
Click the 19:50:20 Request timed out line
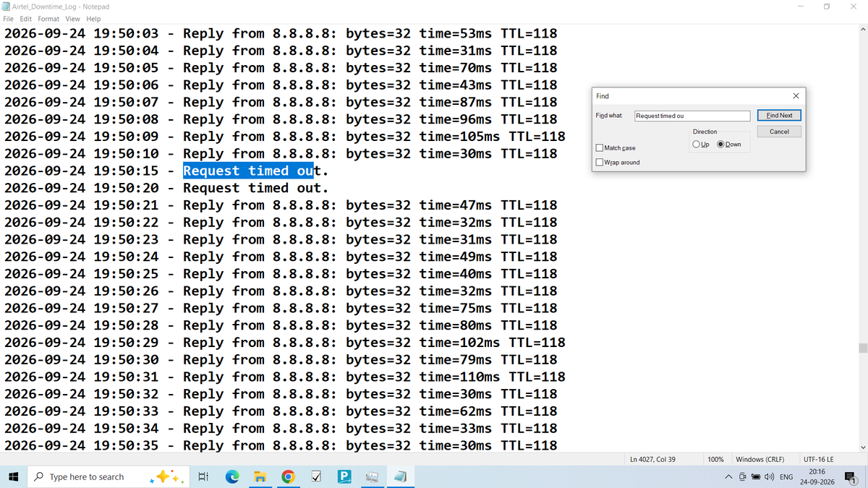(166, 188)
